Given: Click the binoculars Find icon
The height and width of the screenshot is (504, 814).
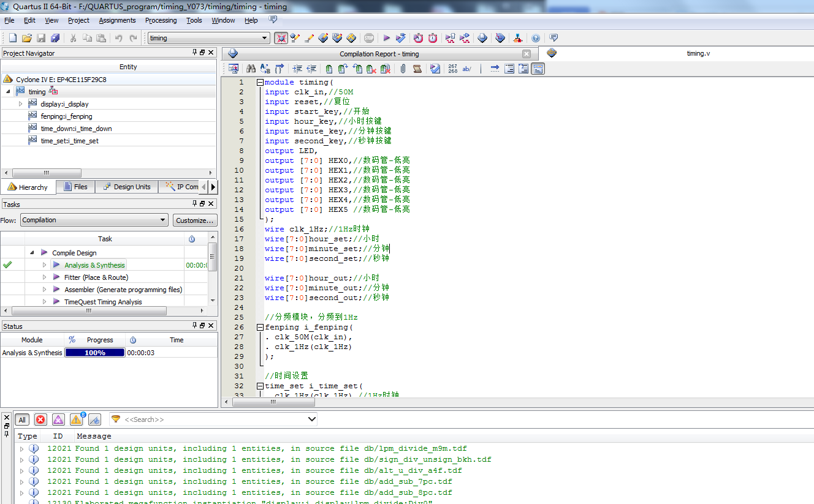Looking at the screenshot, I should [251, 69].
